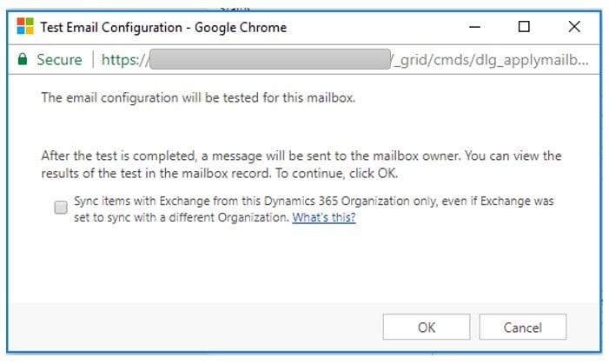609x364 pixels.
Task: Click the "After the test is completed" paragraph
Action: pyautogui.click(x=301, y=156)
